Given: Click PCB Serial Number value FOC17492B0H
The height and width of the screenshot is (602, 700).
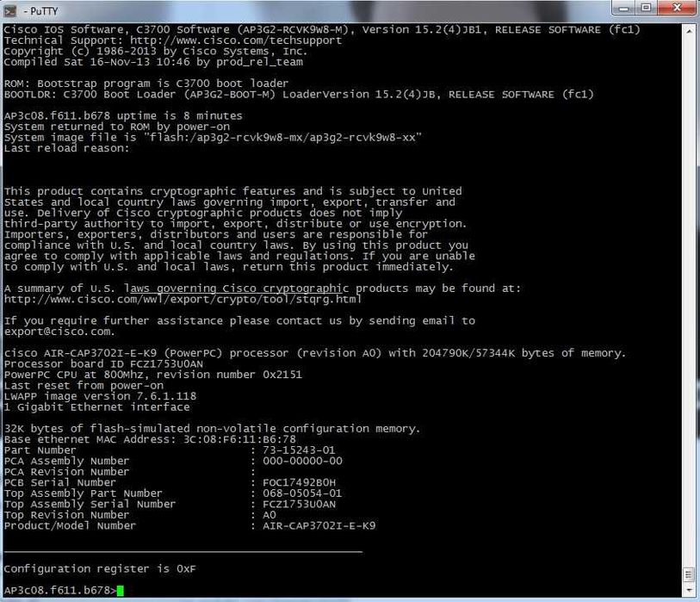Looking at the screenshot, I should point(299,482).
